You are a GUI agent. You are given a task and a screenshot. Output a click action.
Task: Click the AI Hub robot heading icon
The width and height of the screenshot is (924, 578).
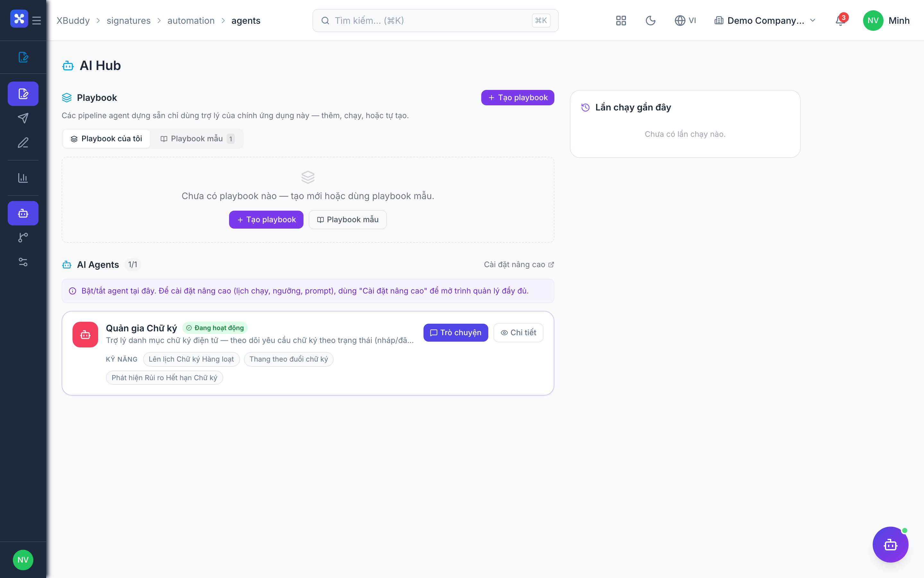[68, 66]
